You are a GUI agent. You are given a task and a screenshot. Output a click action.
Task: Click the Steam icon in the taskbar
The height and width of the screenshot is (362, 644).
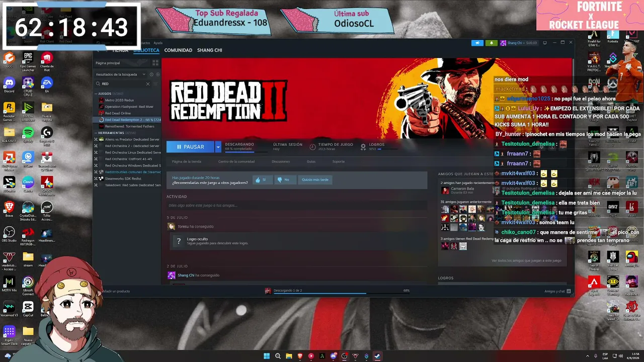377,356
